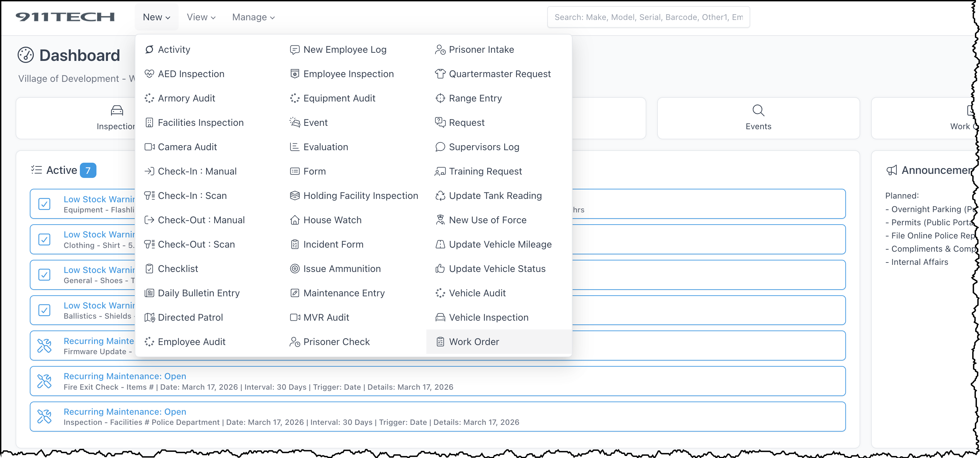
Task: Click the Announcements megaphone icon
Action: [x=891, y=170]
